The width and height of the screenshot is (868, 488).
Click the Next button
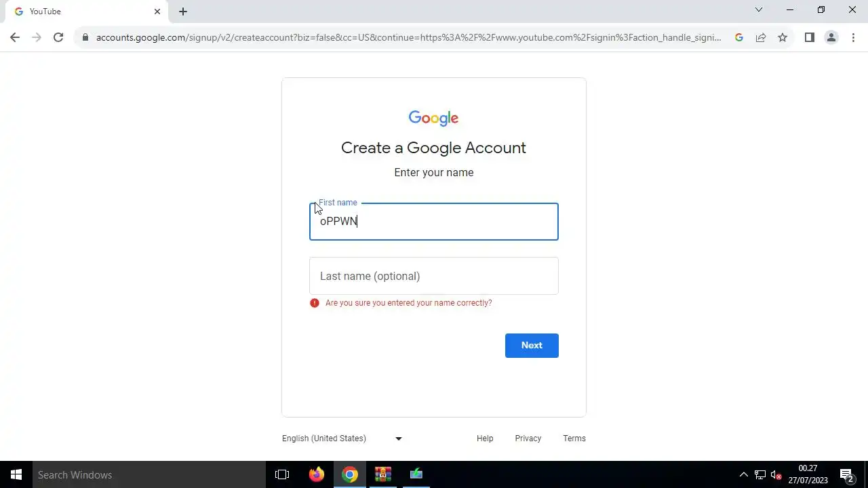coord(532,346)
